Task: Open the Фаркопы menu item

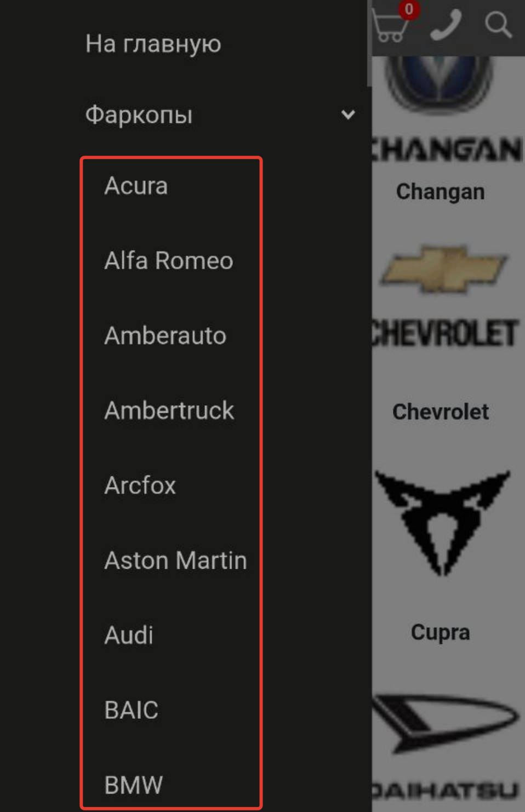Action: (139, 115)
